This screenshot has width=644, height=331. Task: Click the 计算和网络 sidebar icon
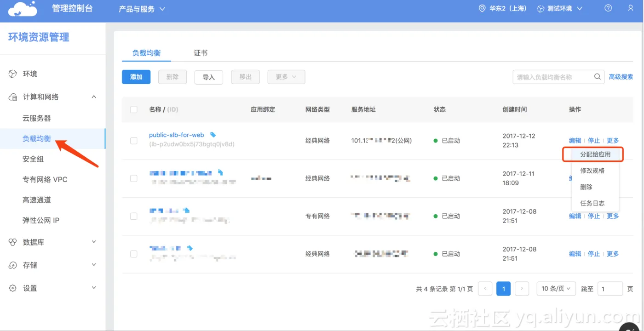[13, 97]
